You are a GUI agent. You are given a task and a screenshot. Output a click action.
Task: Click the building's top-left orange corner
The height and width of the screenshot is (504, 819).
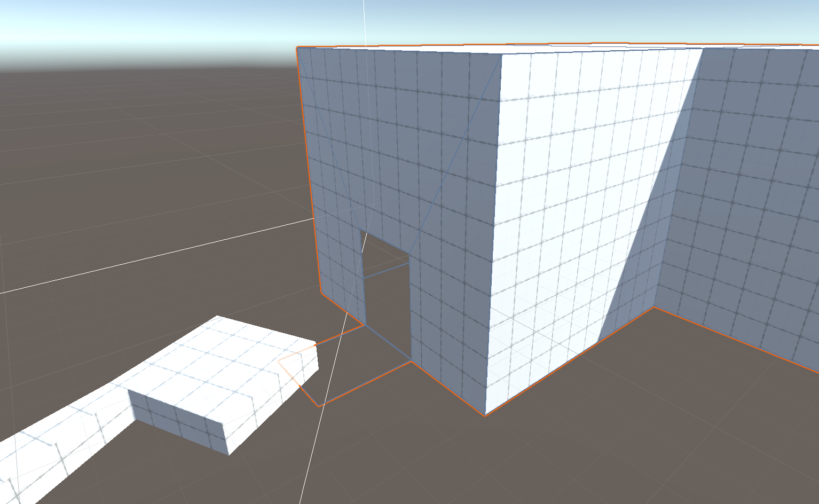coord(297,48)
